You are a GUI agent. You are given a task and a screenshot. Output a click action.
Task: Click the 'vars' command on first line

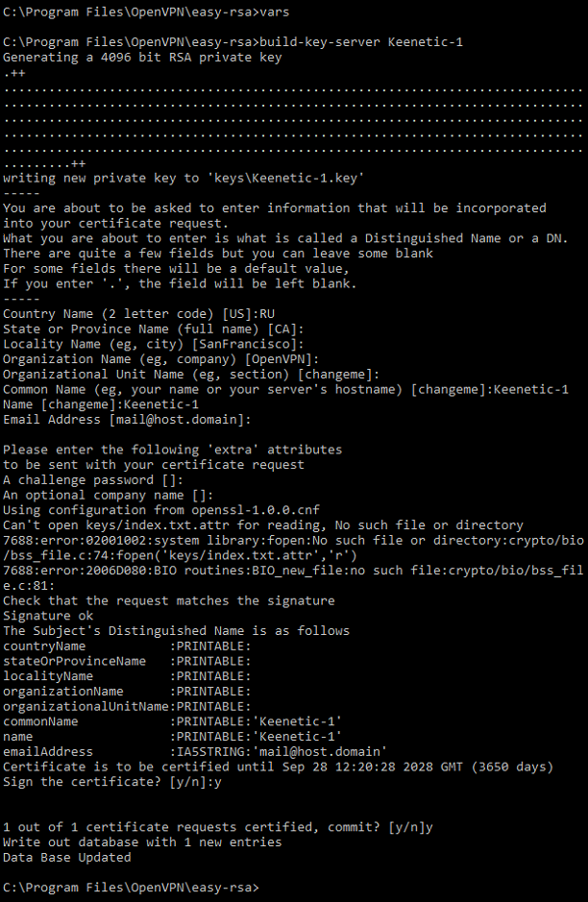tap(274, 13)
